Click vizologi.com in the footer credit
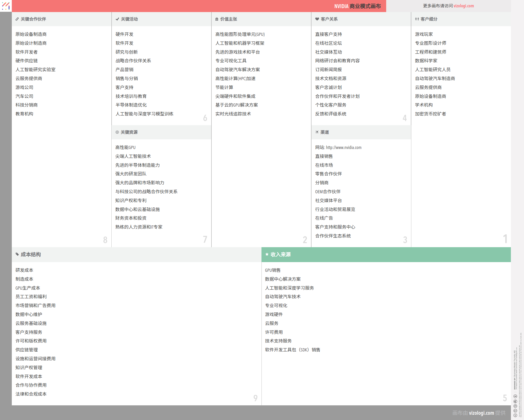524x420 pixels. pyautogui.click(x=481, y=413)
